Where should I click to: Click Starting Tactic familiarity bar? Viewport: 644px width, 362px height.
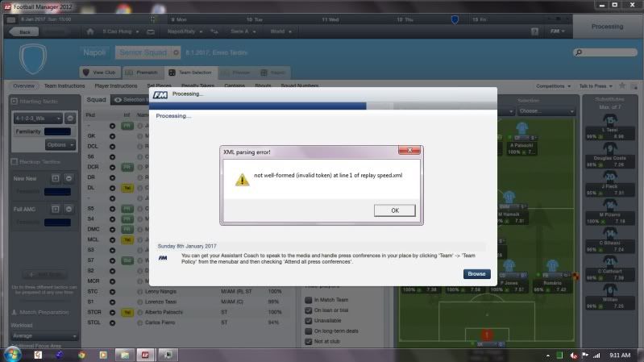point(57,132)
